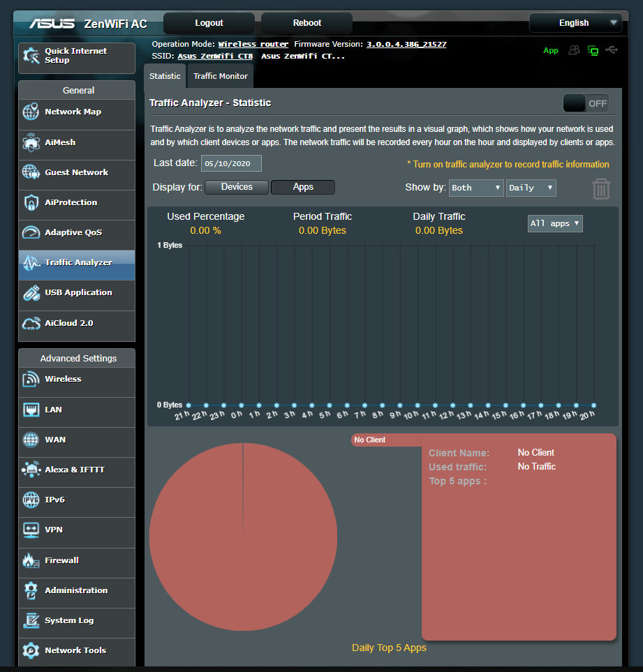Select Devices display option
Screen dimensions: 643x672
pos(237,187)
